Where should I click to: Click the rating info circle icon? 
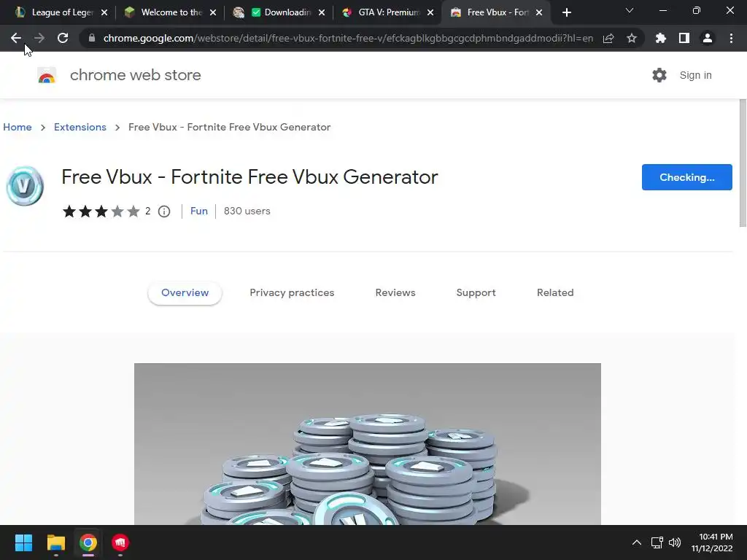click(x=164, y=211)
